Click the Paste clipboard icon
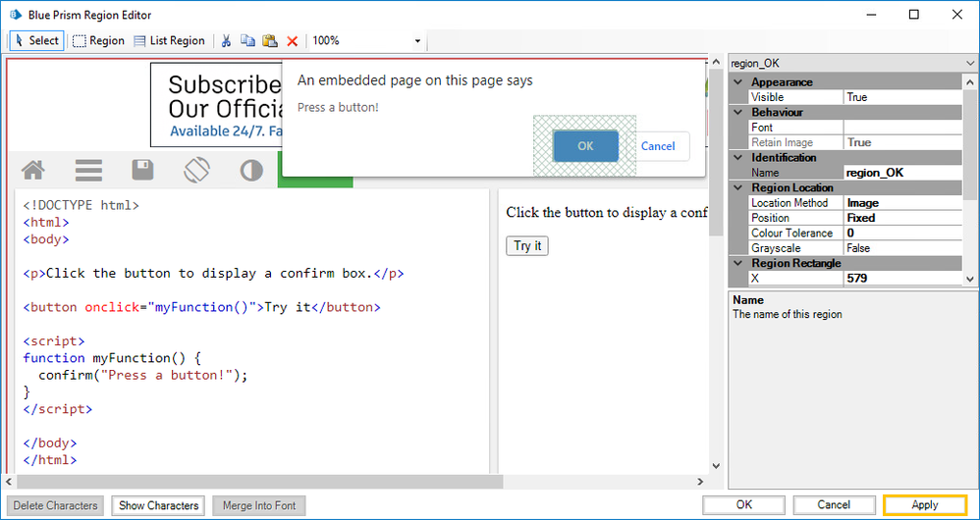 (269, 41)
